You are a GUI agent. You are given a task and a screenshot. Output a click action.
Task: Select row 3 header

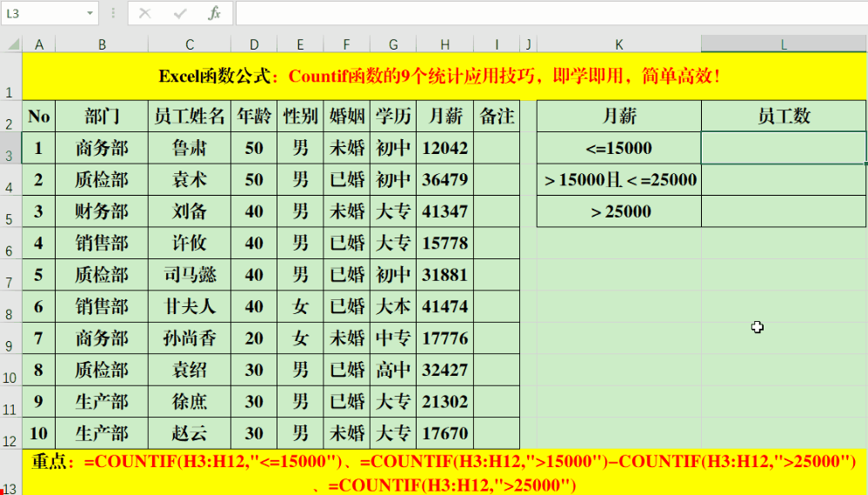[x=11, y=148]
